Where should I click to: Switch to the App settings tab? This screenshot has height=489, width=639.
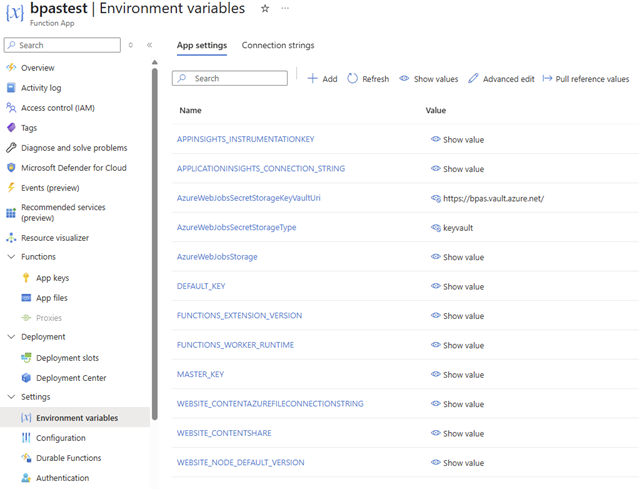202,45
